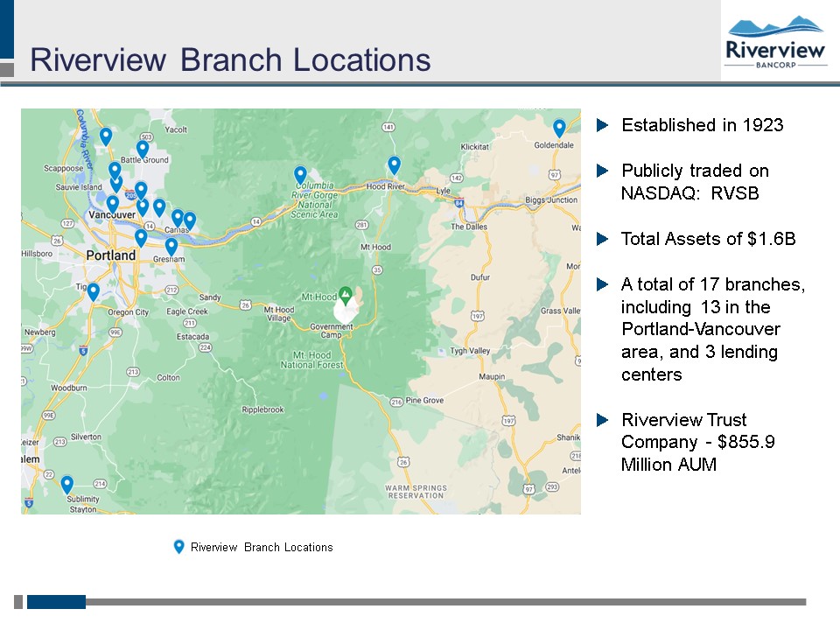The height and width of the screenshot is (630, 840).
Task: Click the $855.9 Million AUM text
Action: [698, 452]
